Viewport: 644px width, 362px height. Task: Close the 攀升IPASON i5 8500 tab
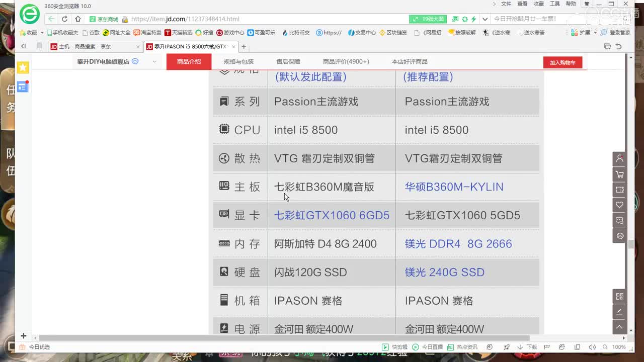tap(233, 47)
